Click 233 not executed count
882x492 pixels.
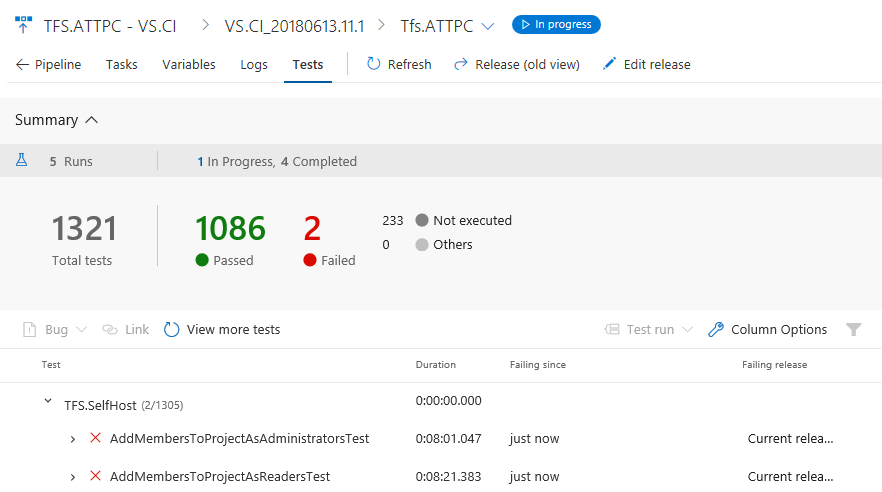tap(393, 220)
